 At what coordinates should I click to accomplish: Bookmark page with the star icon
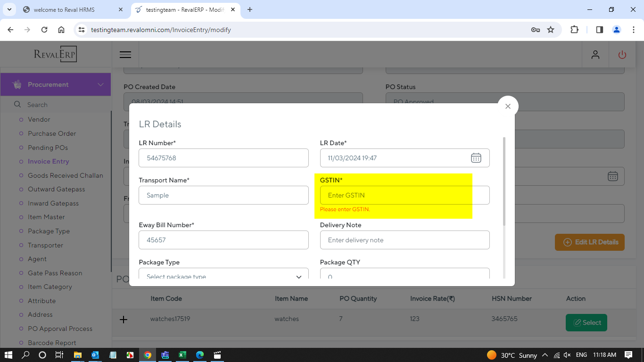(551, 30)
